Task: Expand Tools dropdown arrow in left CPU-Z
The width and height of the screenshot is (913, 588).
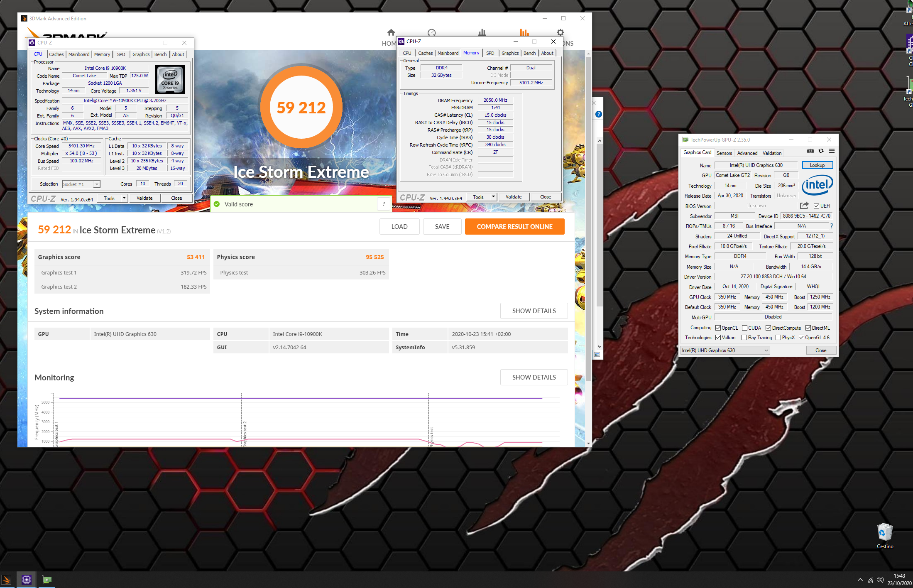Action: tap(124, 198)
